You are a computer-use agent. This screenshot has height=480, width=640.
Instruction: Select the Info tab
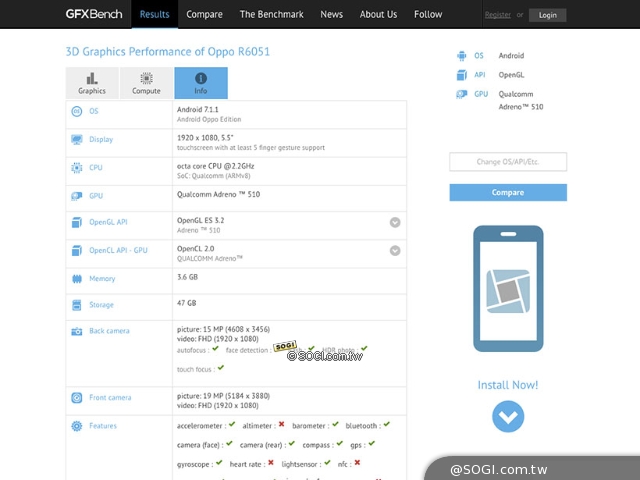[201, 83]
